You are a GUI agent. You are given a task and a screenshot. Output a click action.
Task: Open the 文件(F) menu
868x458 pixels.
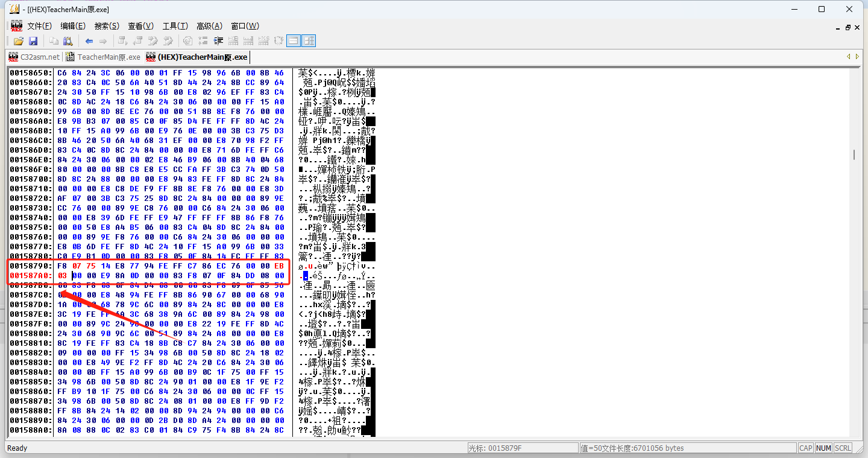(39, 26)
